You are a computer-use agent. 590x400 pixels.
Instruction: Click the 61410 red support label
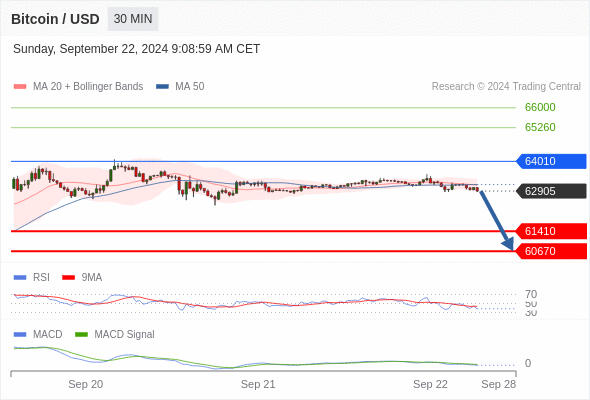point(551,231)
